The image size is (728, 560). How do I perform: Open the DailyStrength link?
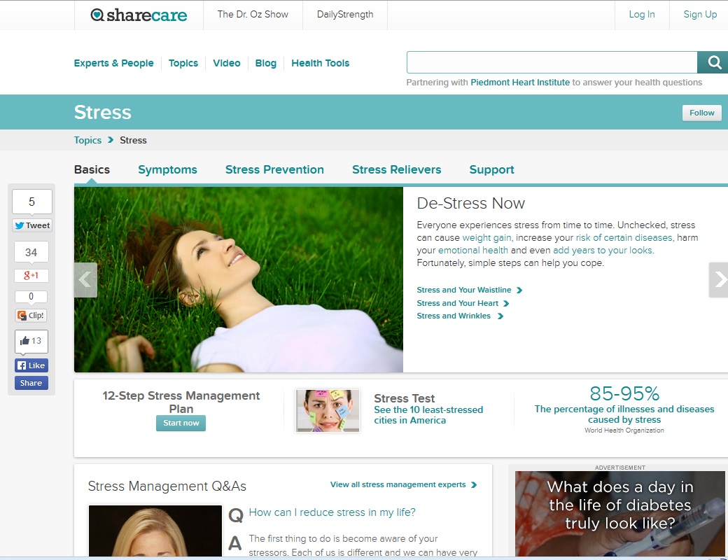tap(345, 15)
